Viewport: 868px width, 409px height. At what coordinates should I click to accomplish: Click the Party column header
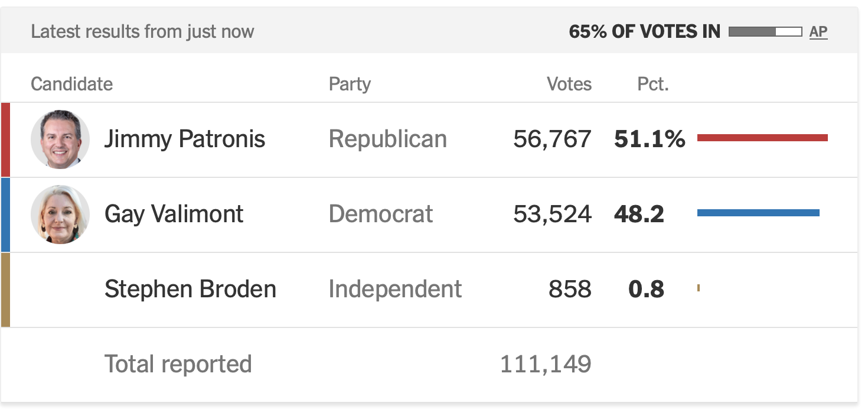pos(350,84)
